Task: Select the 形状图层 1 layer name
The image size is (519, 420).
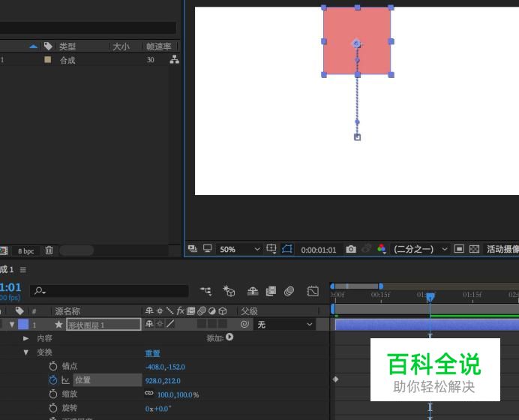Action: click(x=103, y=325)
